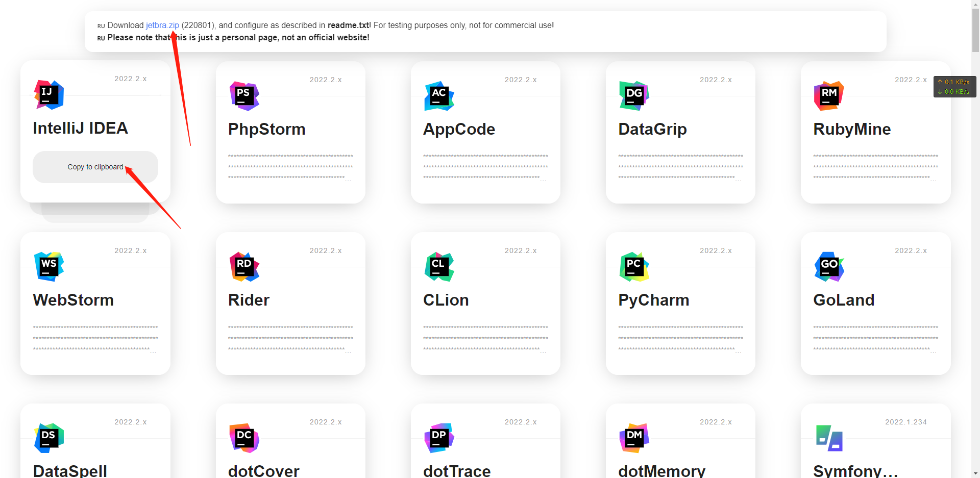Image resolution: width=980 pixels, height=478 pixels.
Task: Click the masked license key in Rider card
Action: pyautogui.click(x=290, y=338)
